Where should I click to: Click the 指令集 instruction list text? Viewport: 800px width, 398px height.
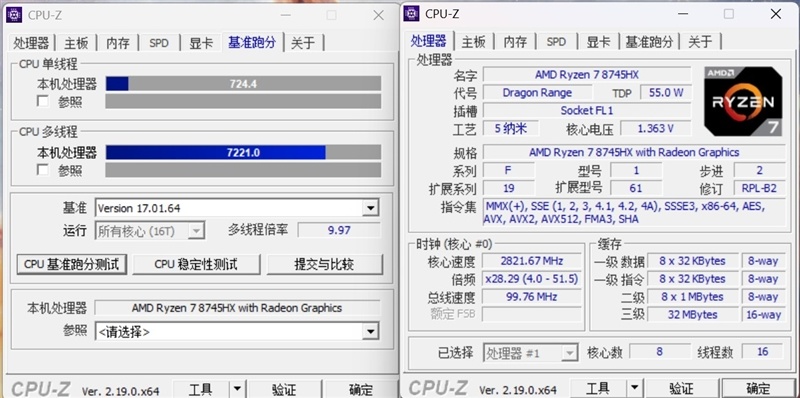click(634, 212)
